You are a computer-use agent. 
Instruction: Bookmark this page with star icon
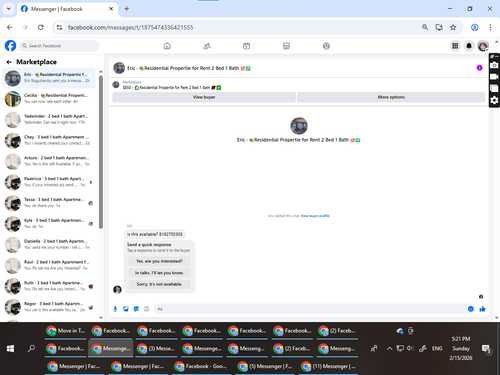[453, 27]
